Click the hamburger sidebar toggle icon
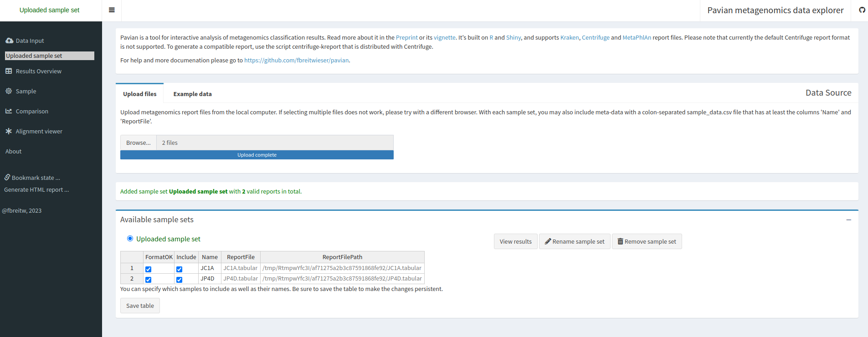Screen dimensions: 868x337 tap(112, 10)
